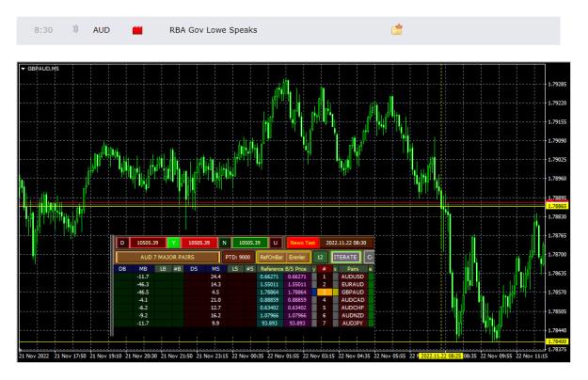This screenshot has height=380, width=588.
Task: Click the yellow swatch in GBPAUD row
Action: [336, 293]
